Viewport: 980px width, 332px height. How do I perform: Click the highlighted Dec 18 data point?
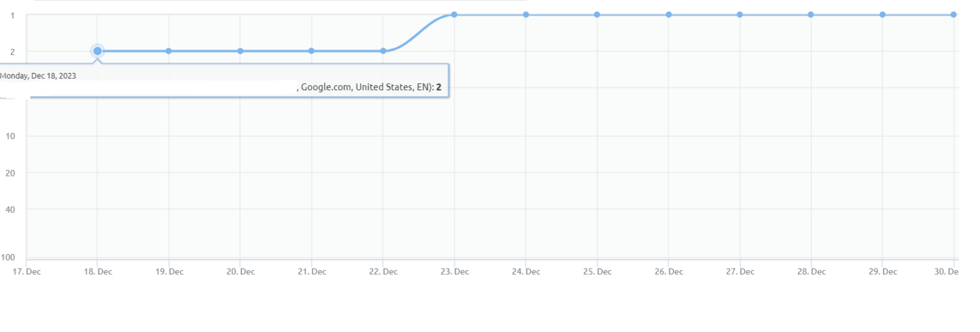point(98,51)
